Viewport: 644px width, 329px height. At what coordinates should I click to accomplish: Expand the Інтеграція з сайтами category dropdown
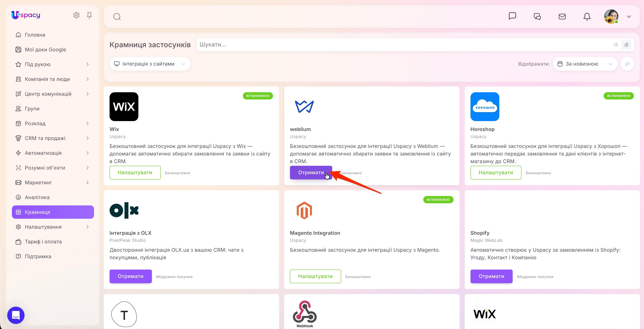pos(150,64)
